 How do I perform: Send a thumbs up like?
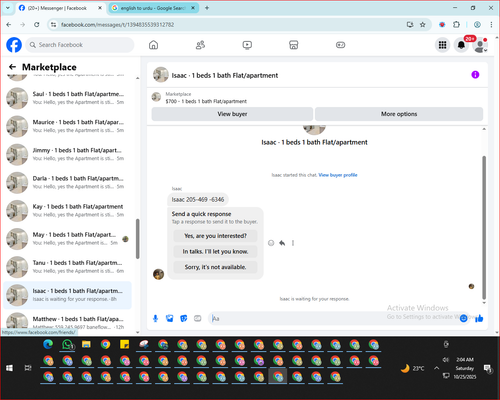pos(479,318)
